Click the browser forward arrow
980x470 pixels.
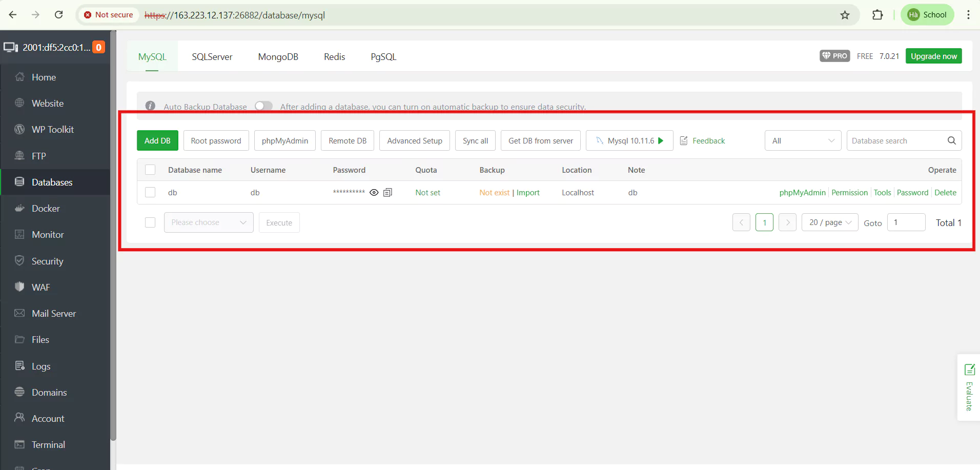coord(35,15)
